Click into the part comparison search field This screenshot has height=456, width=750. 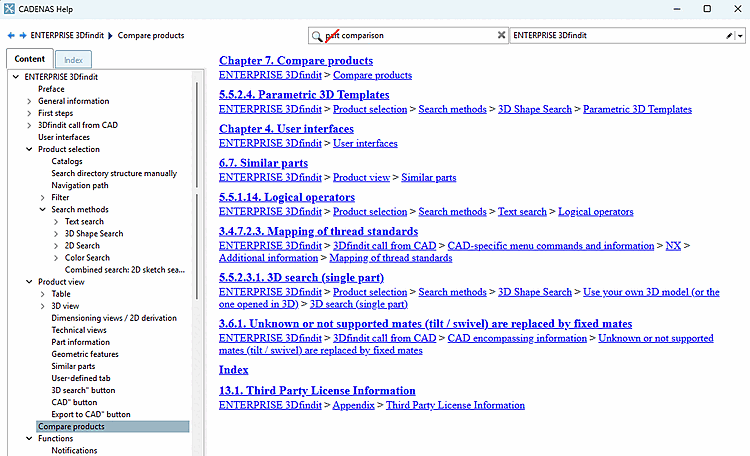[408, 35]
